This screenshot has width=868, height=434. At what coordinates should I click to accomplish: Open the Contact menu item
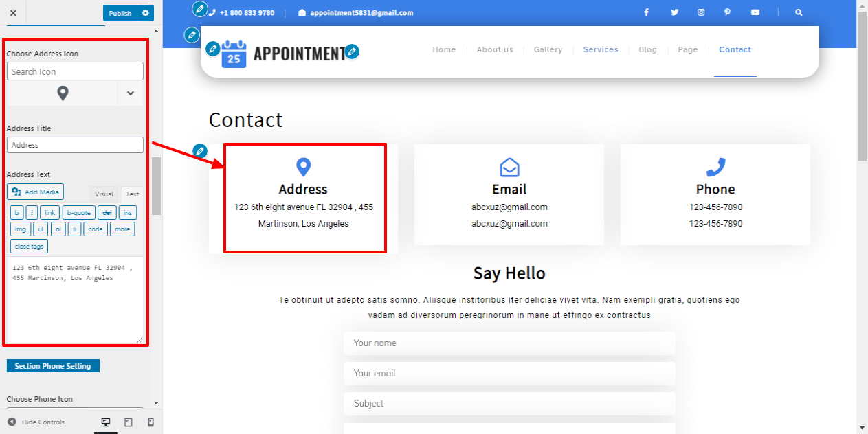735,49
